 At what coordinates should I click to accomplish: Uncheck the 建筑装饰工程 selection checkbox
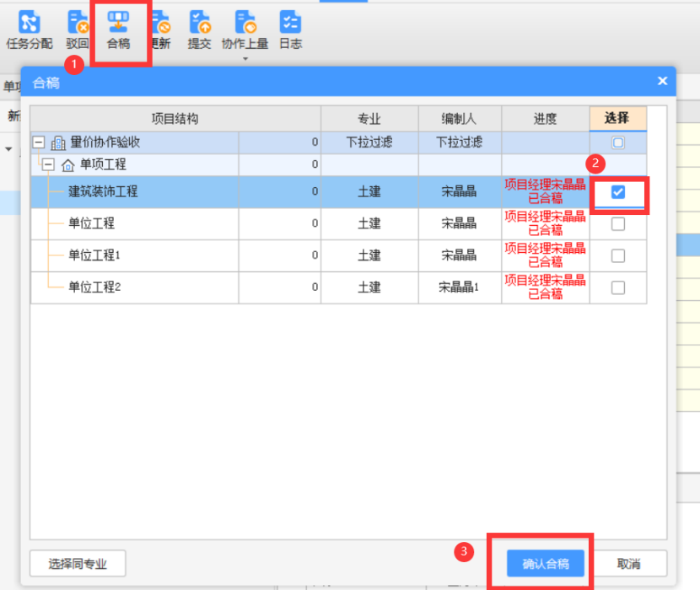[618, 192]
